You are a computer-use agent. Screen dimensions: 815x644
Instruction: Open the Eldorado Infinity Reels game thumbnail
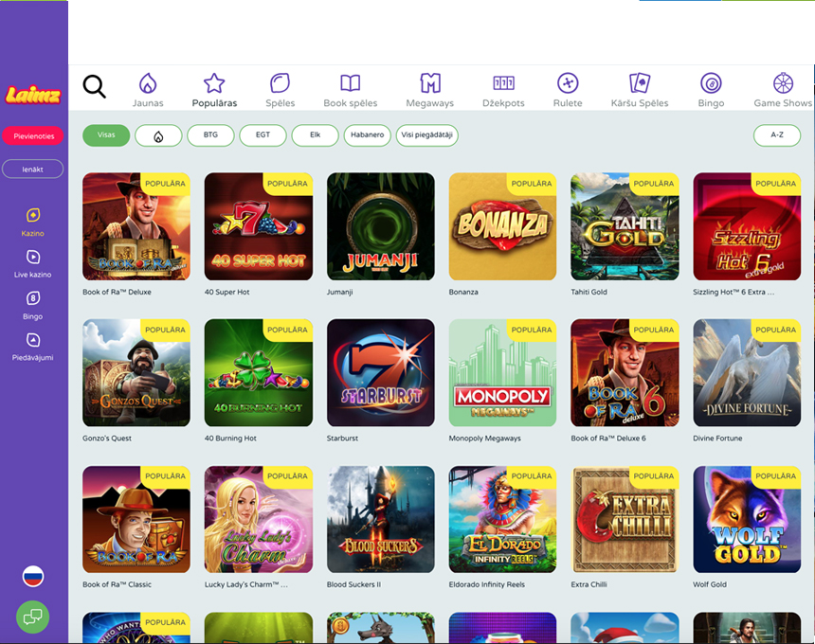pos(502,519)
